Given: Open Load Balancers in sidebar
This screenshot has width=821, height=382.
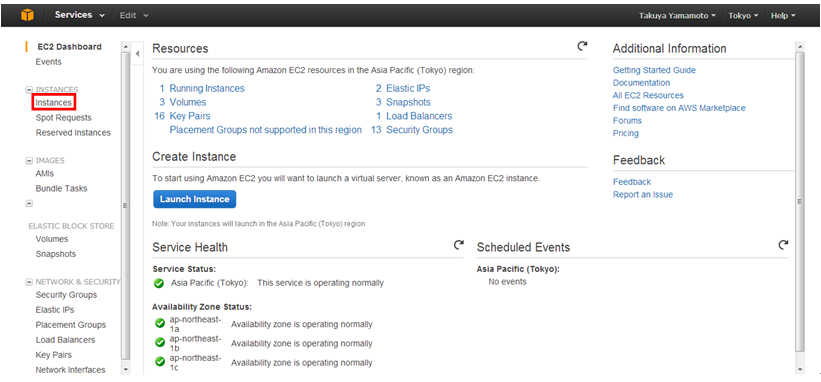Looking at the screenshot, I should tap(65, 340).
